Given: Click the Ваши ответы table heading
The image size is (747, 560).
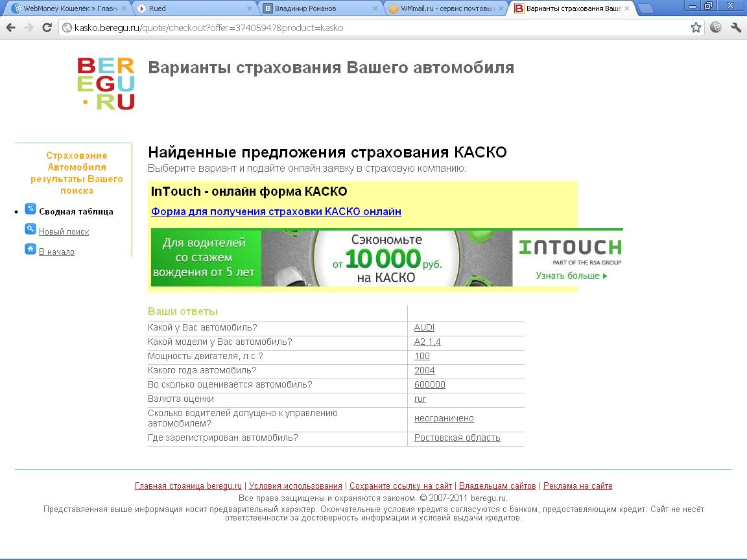Looking at the screenshot, I should [183, 311].
